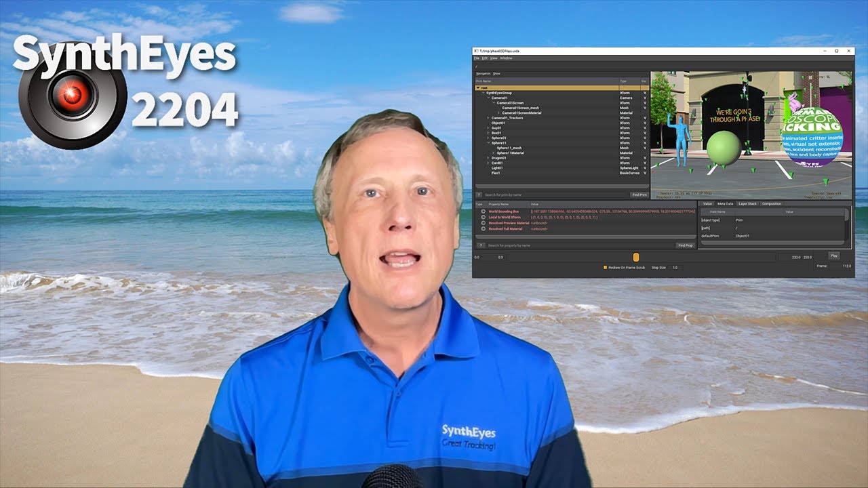Open the File menu in usdview
Screen dimensions: 868x488
pos(476,58)
